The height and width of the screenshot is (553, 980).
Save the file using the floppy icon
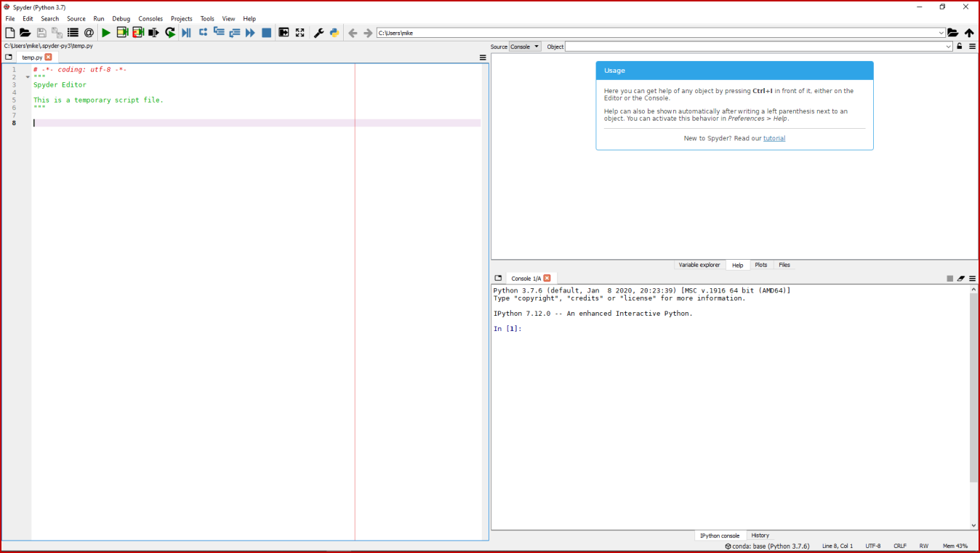[x=41, y=33]
